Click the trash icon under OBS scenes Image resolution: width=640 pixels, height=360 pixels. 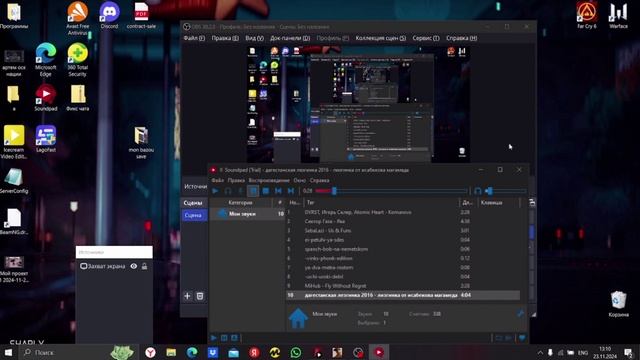click(x=200, y=296)
